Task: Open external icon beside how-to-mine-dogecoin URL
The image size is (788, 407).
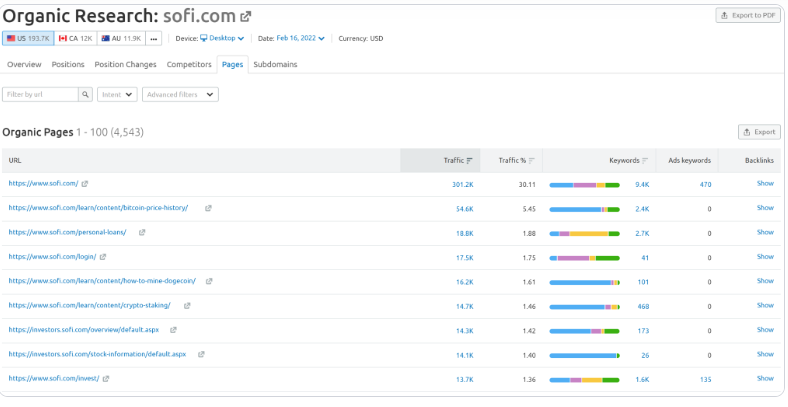Action: point(209,281)
